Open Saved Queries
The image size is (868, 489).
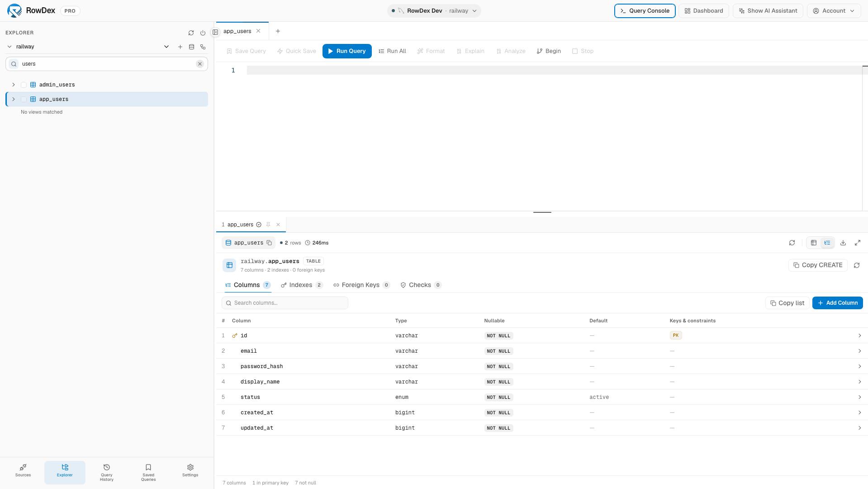click(x=148, y=473)
